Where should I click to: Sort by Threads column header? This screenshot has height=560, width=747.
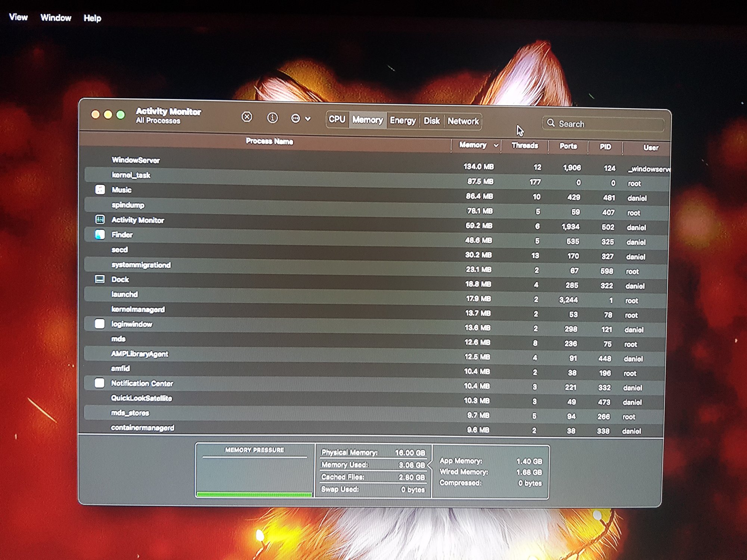524,146
